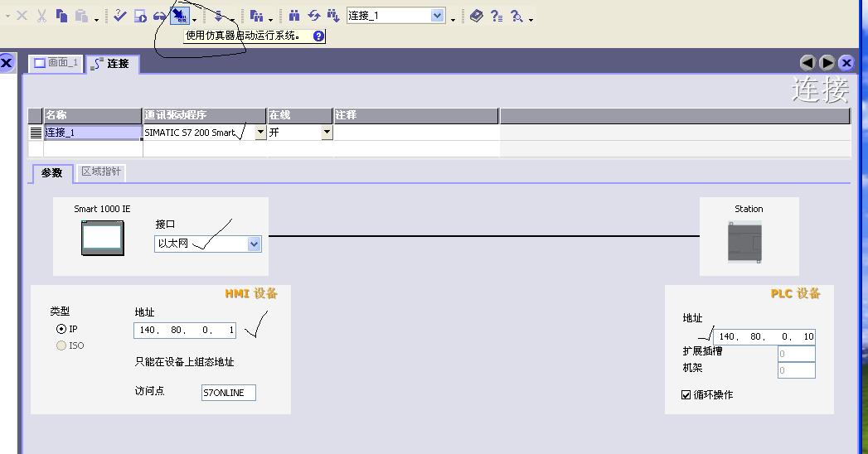This screenshot has height=454, width=868.
Task: Select the ISO type radio button
Action: [61, 345]
